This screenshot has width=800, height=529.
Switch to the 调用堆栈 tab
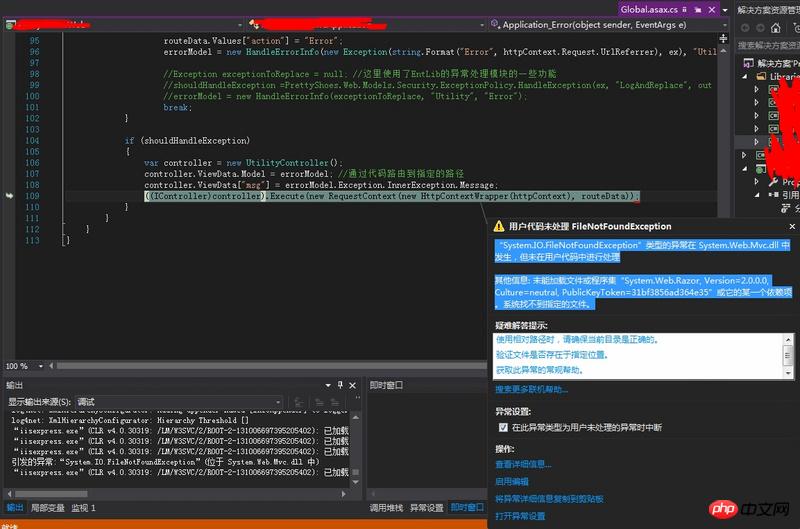pyautogui.click(x=386, y=508)
